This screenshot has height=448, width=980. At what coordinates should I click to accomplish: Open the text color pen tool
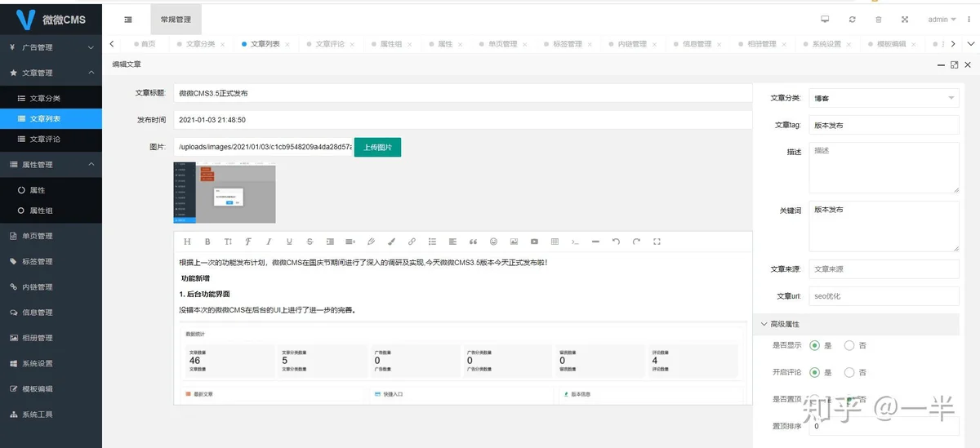[x=371, y=242]
